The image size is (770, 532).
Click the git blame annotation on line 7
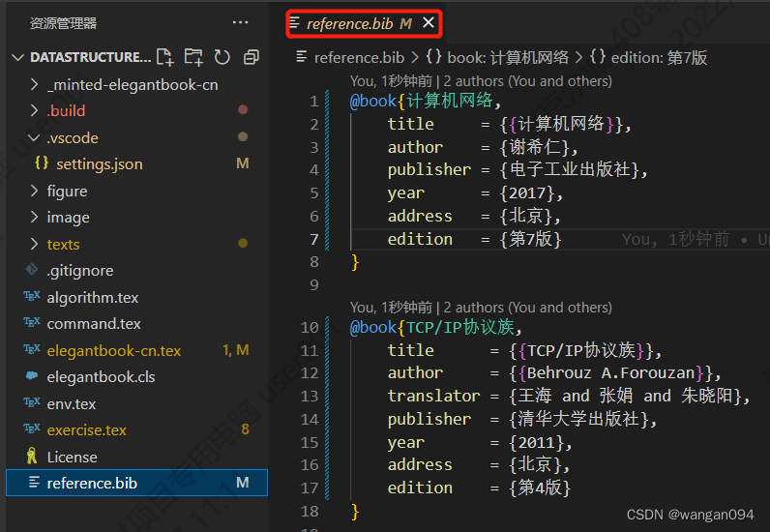tap(695, 239)
